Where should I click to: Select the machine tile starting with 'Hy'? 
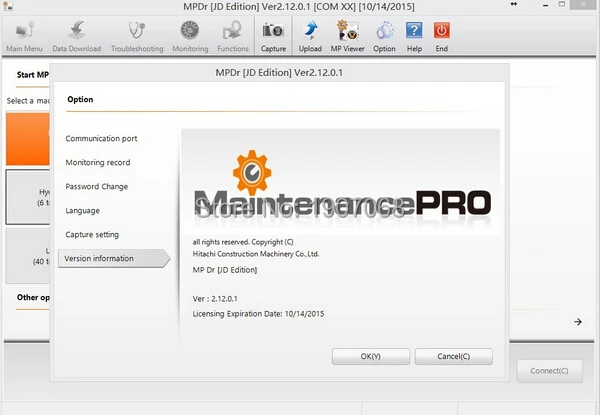(x=28, y=197)
